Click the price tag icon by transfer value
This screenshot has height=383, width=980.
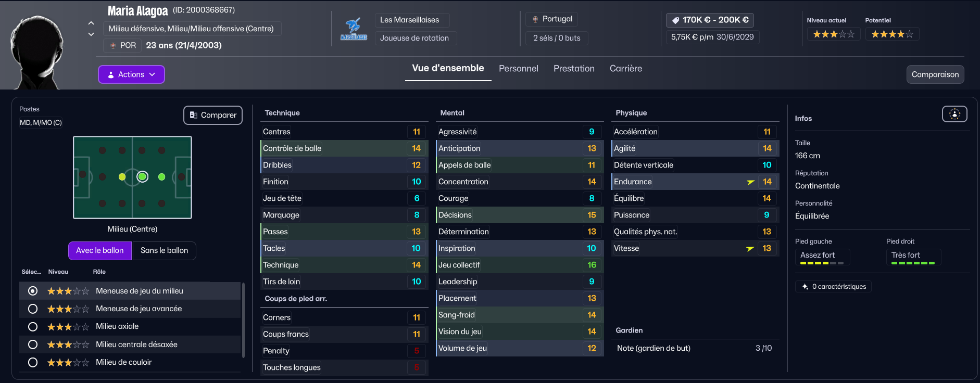pyautogui.click(x=675, y=20)
